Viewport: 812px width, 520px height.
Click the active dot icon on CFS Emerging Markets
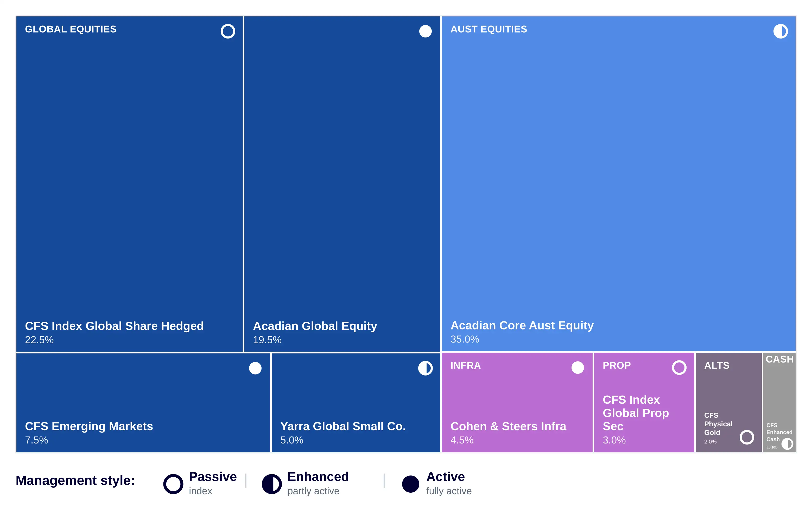click(255, 368)
